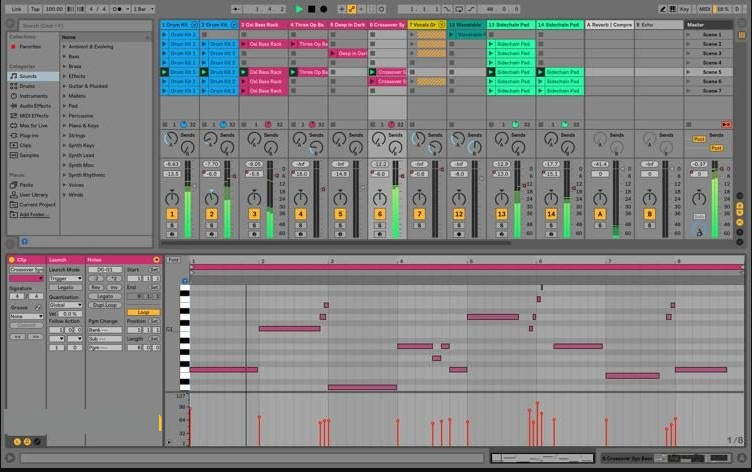Click the Tap tempo button
The width and height of the screenshot is (752, 472).
35,9
